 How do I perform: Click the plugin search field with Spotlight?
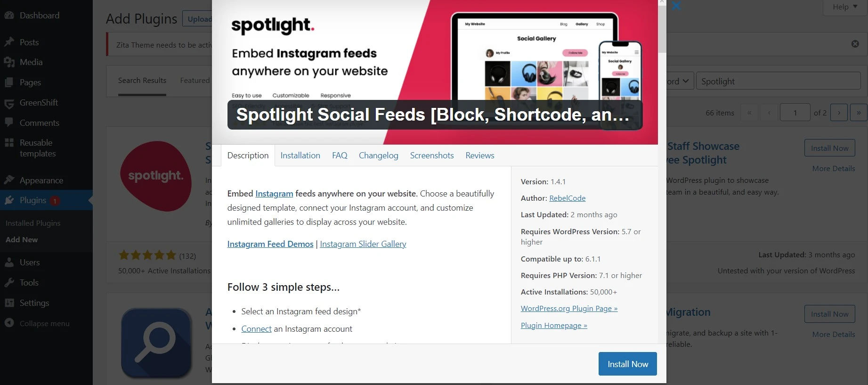click(x=778, y=81)
